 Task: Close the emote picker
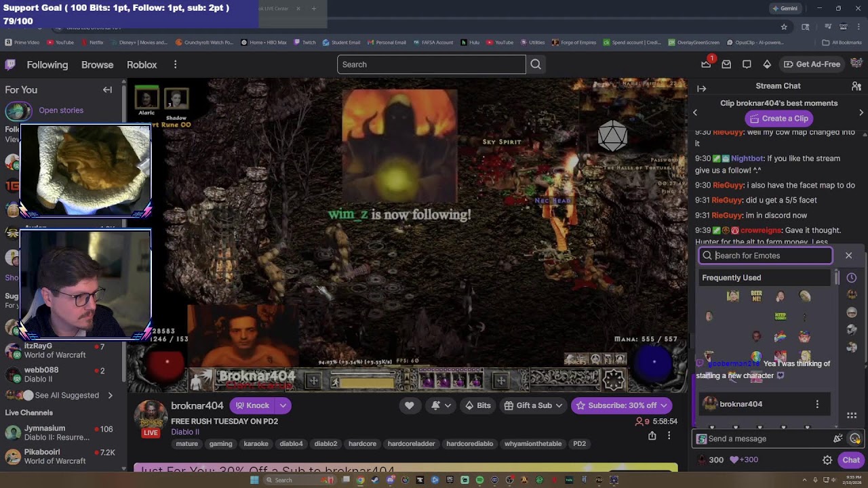pyautogui.click(x=848, y=256)
